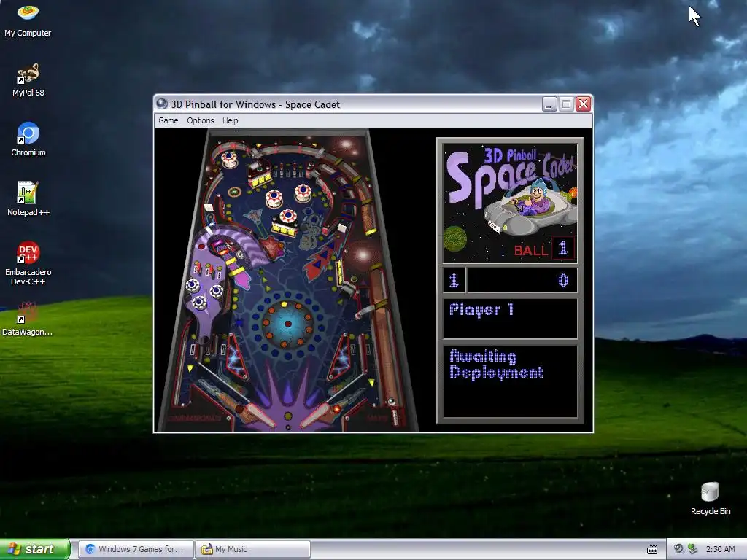747x560 pixels.
Task: Click the taskbar clock showing 2:30 AM
Action: 720,549
